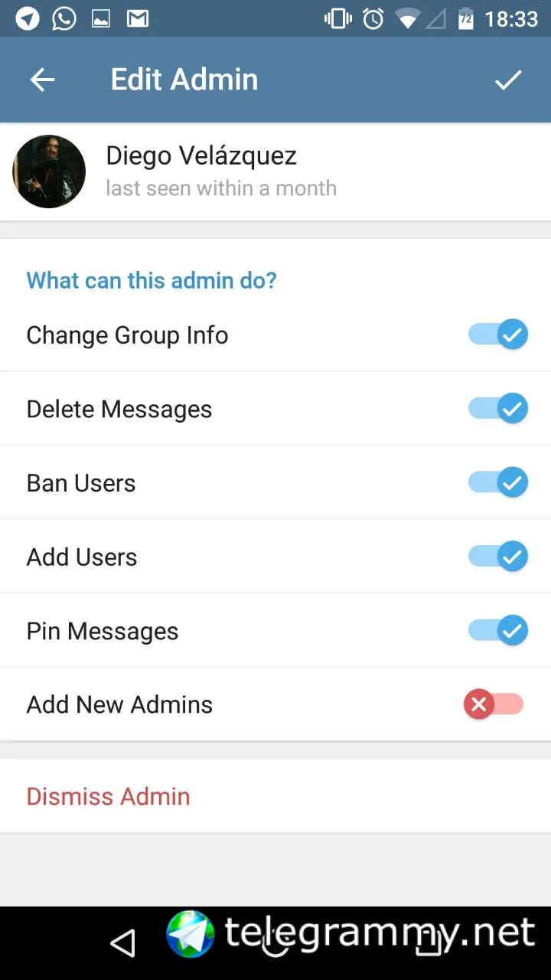Image resolution: width=551 pixels, height=980 pixels.
Task: Enable the Add New Admins switch
Action: tap(494, 704)
